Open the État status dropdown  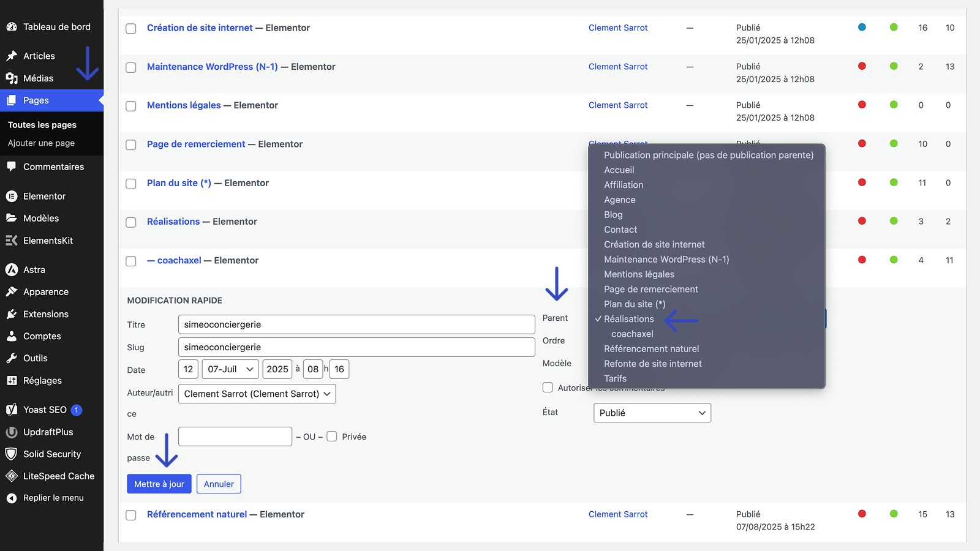[x=652, y=413]
